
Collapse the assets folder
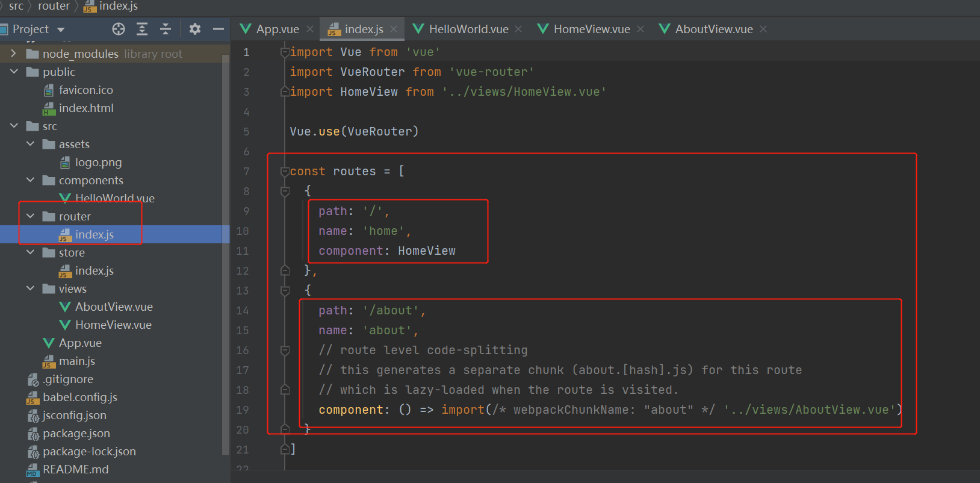pyautogui.click(x=30, y=144)
